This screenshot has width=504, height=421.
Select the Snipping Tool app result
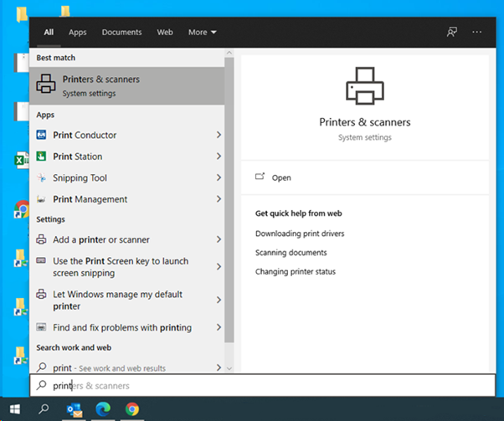click(x=127, y=177)
